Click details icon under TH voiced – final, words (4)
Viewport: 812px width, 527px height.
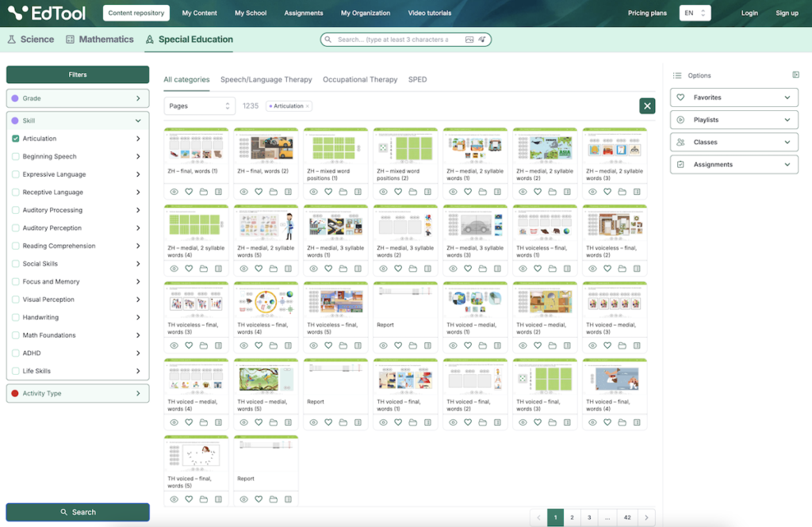coord(637,422)
